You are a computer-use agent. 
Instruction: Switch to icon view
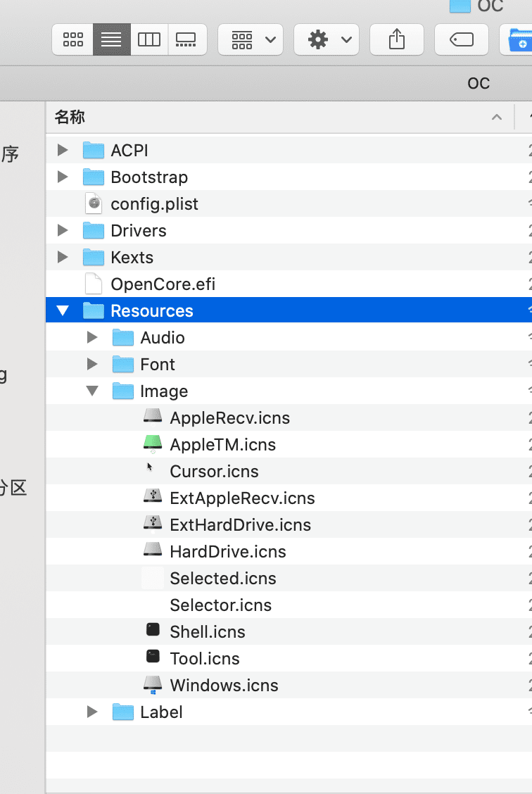pyautogui.click(x=73, y=39)
